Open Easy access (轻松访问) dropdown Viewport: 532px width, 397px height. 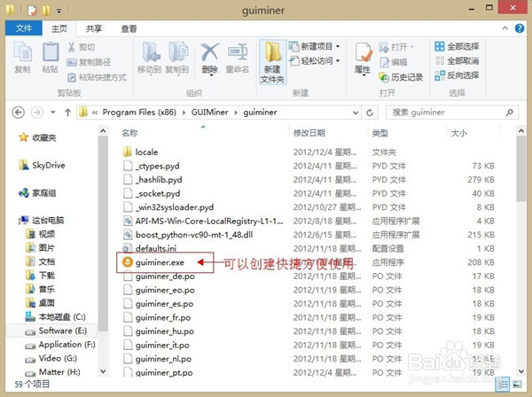(x=314, y=60)
